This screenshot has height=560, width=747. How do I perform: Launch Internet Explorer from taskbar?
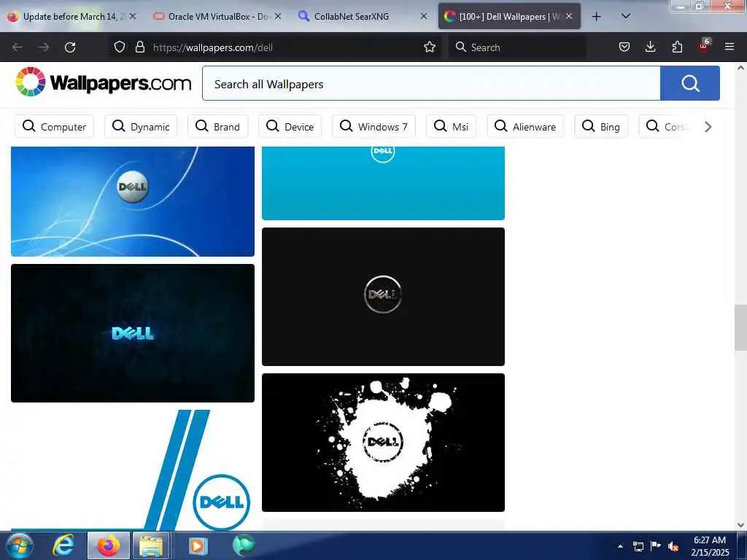[x=63, y=545]
